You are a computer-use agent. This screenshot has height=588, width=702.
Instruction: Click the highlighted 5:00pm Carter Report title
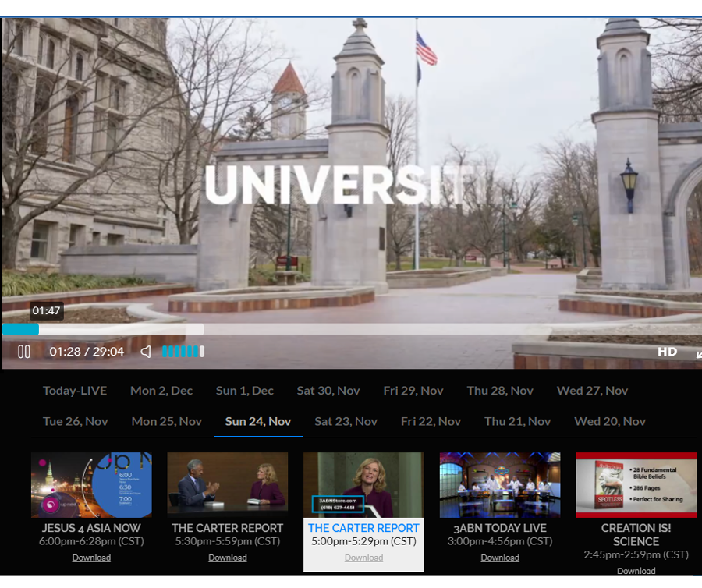click(363, 528)
